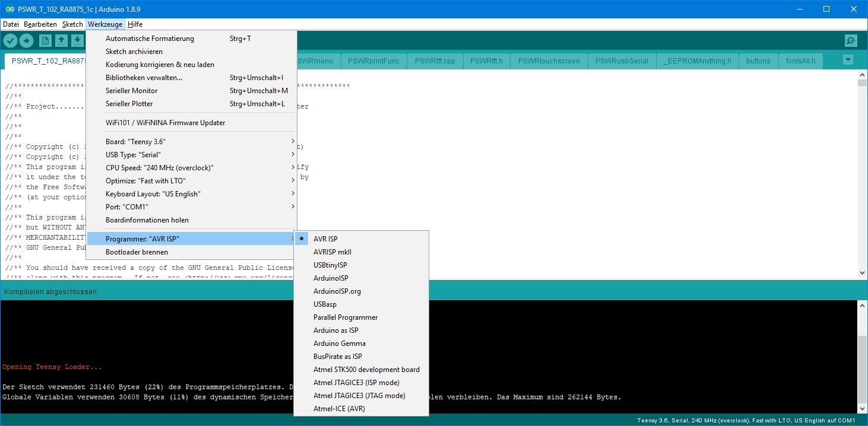868x426 pixels.
Task: Select Atmel STK500 development board
Action: [361, 370]
